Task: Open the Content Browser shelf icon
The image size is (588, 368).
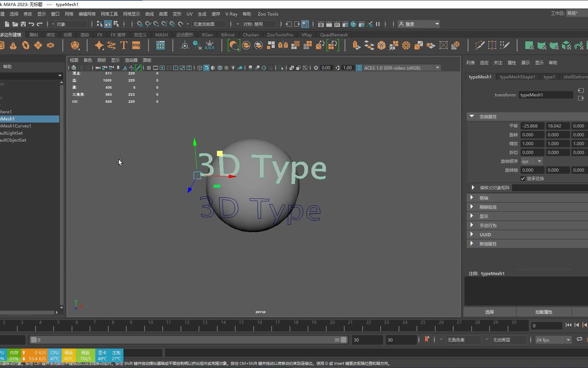Action: 160,45
